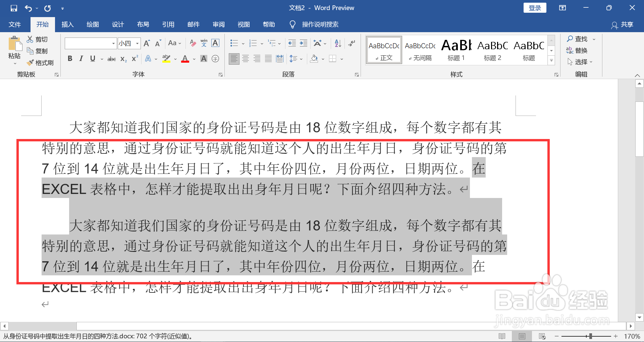Decrease font size with shrink font icon
Screen dimensions: 644x342
point(158,43)
